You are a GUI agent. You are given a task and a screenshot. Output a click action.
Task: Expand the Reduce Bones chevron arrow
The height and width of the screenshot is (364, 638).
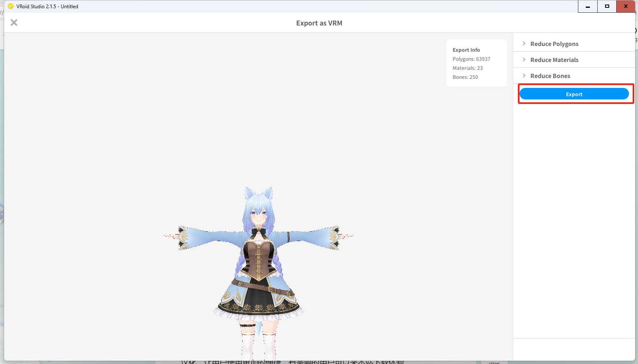tap(524, 76)
